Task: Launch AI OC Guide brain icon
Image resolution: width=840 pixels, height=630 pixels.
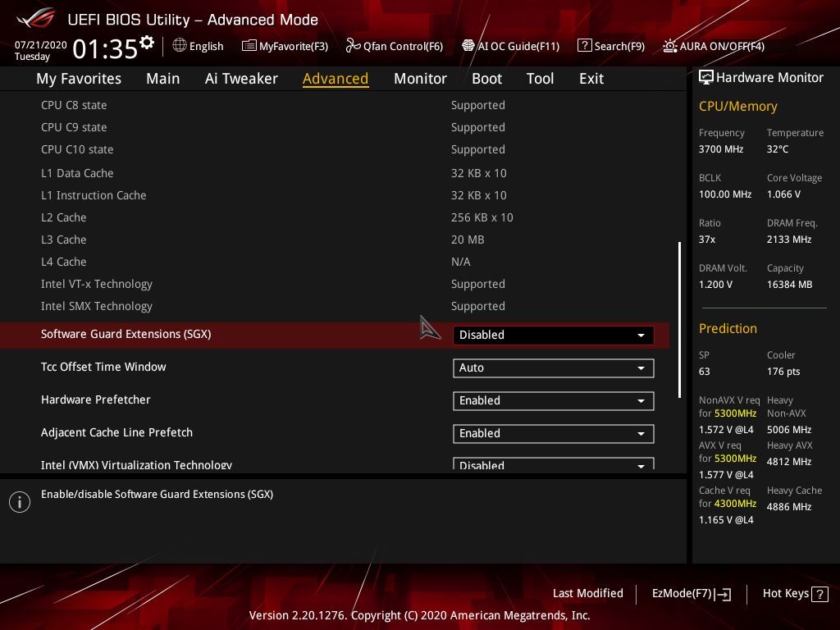Action: click(x=468, y=46)
